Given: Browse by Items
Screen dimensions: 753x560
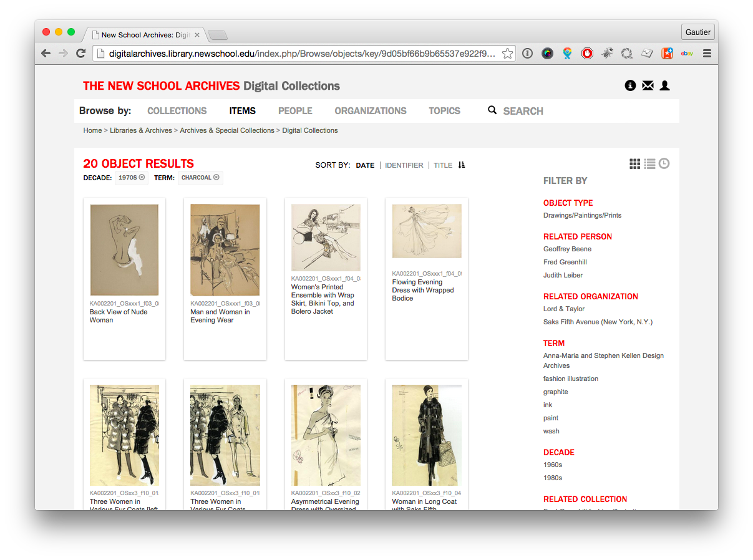Looking at the screenshot, I should pos(243,111).
